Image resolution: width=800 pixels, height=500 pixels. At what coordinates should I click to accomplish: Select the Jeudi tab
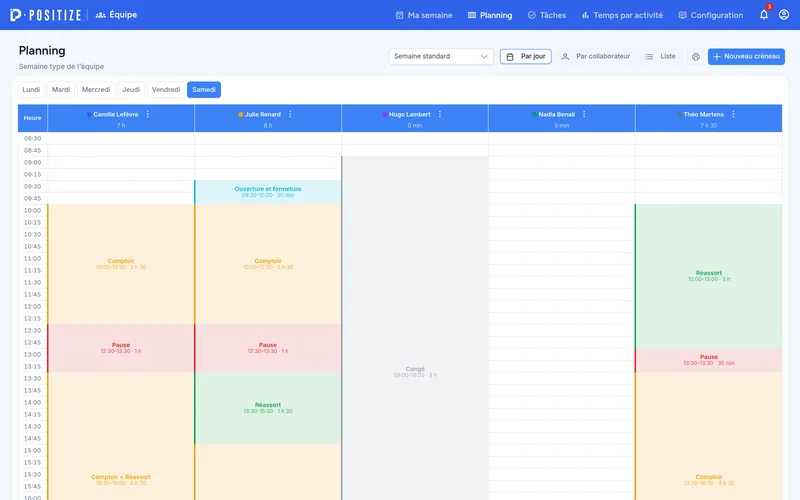click(131, 89)
